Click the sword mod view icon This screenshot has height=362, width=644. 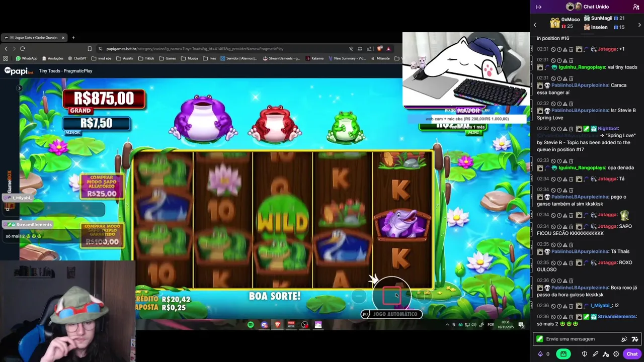pos(595,354)
